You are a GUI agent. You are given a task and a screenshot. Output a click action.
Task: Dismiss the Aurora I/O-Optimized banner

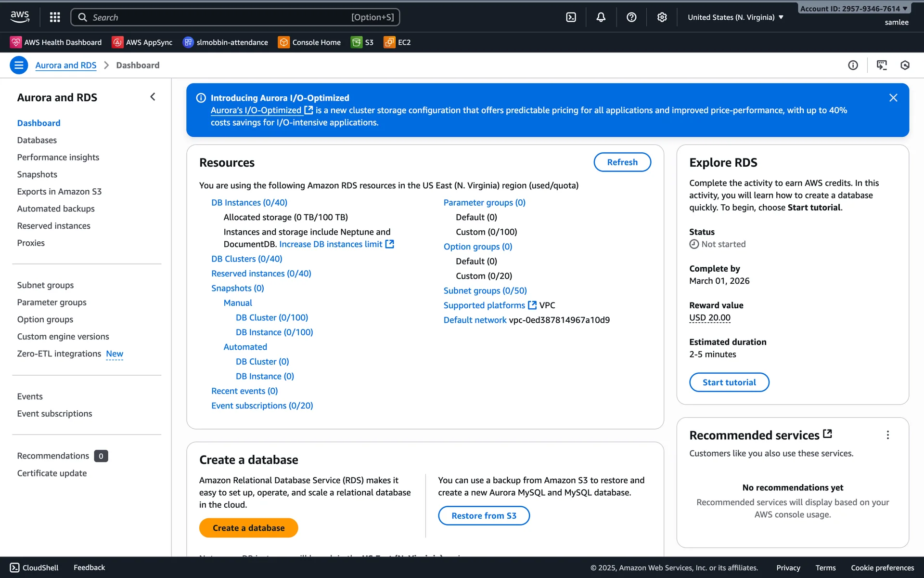(x=893, y=98)
